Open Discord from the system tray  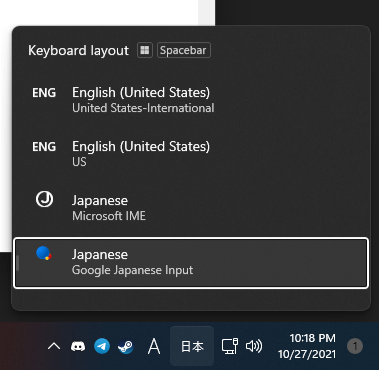click(78, 347)
